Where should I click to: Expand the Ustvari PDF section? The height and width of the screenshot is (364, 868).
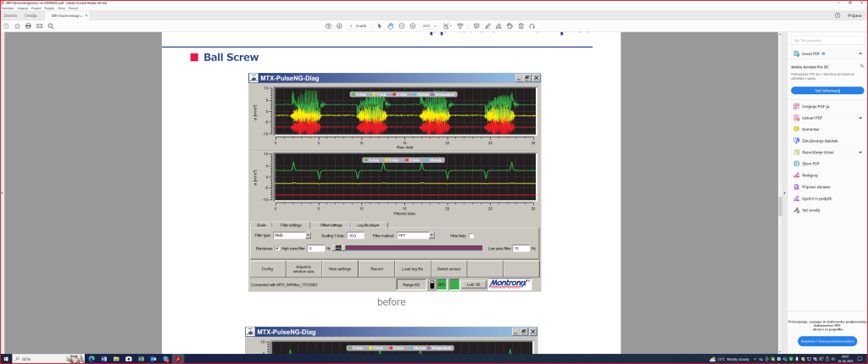[x=860, y=118]
